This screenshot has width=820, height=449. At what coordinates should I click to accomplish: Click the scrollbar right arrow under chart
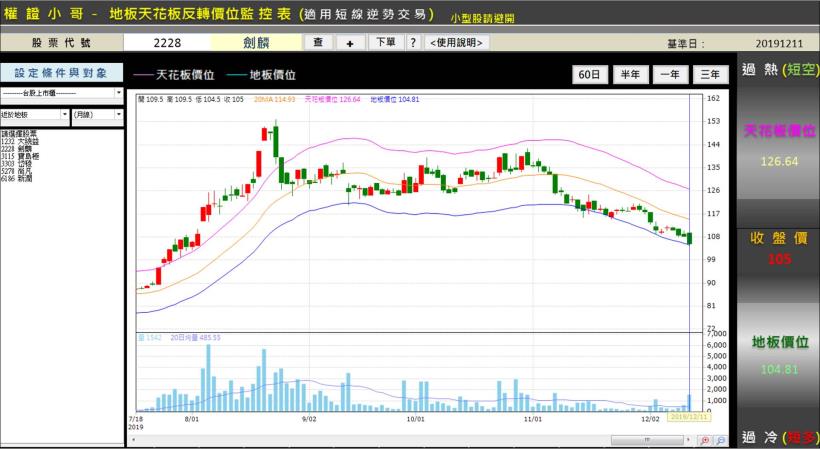tap(688, 440)
